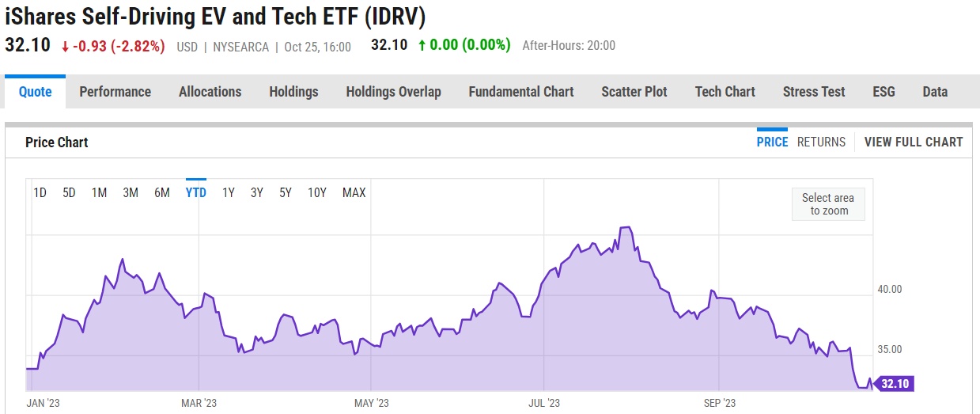Select the 1Y chart range
The height and width of the screenshot is (414, 980).
pos(229,192)
